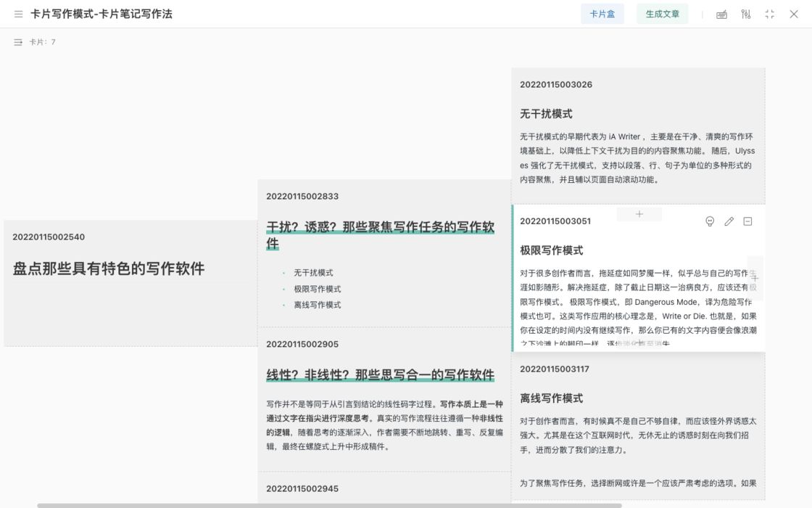Screen dimensions: 812x508
Task: Edit card 20220115003051 with the pencil icon
Action: tap(729, 221)
